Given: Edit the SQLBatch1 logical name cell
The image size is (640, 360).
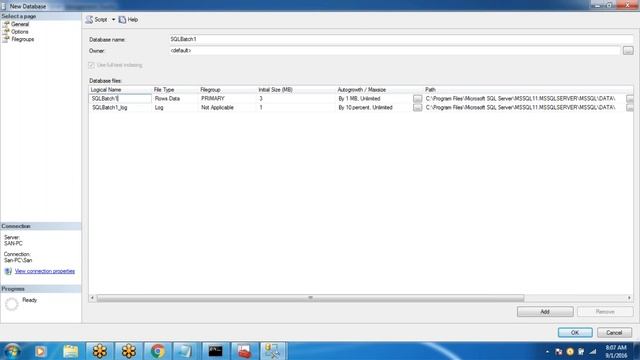Looking at the screenshot, I should (x=120, y=99).
